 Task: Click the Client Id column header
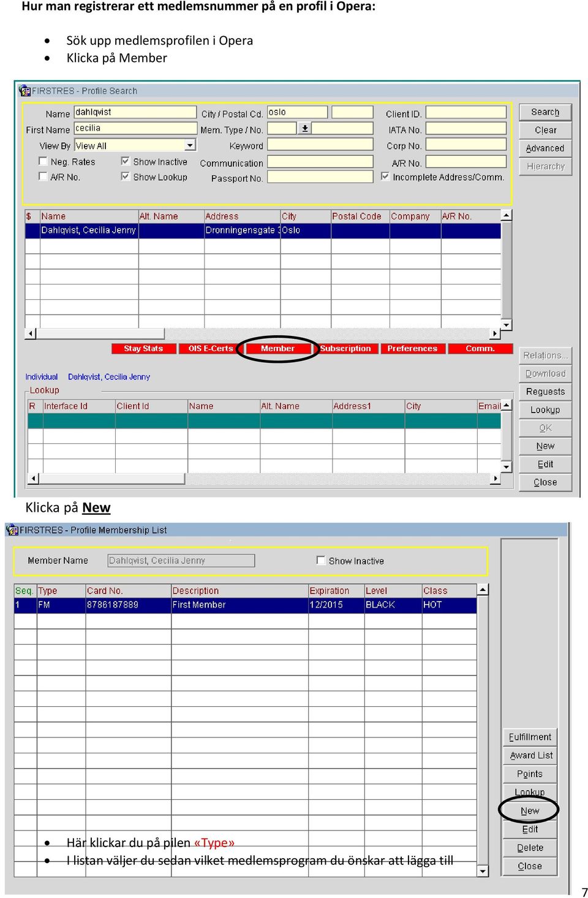151,406
